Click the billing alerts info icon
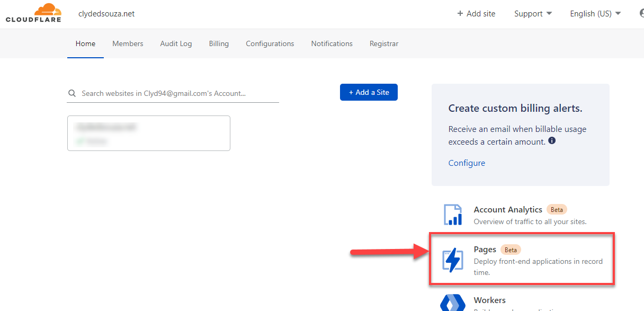 pyautogui.click(x=551, y=141)
